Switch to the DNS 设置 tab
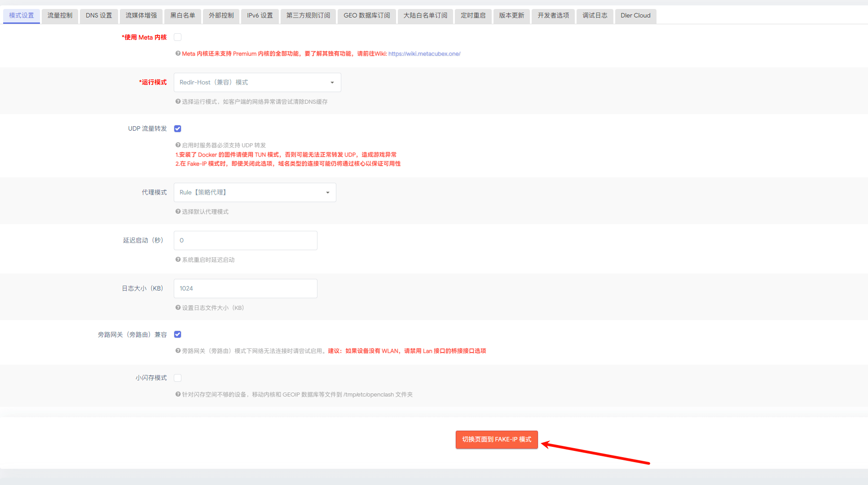Image resolution: width=868 pixels, height=485 pixels. click(x=99, y=16)
